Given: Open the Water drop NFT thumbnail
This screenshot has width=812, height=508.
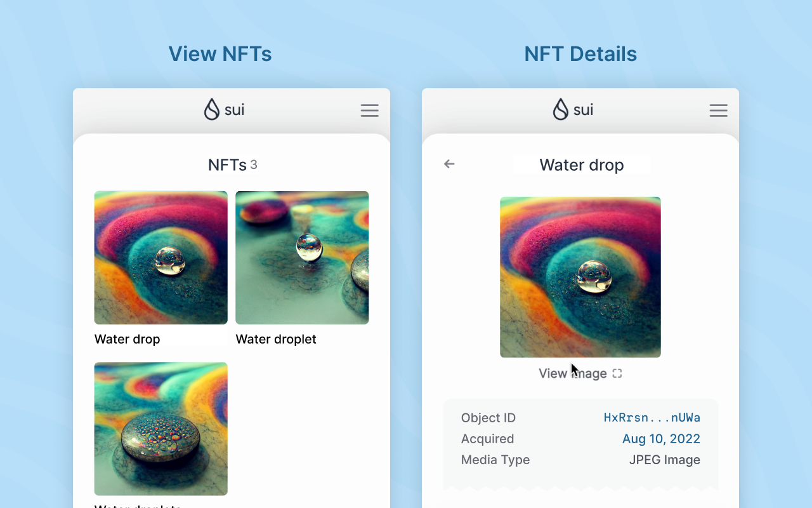Looking at the screenshot, I should pyautogui.click(x=161, y=258).
